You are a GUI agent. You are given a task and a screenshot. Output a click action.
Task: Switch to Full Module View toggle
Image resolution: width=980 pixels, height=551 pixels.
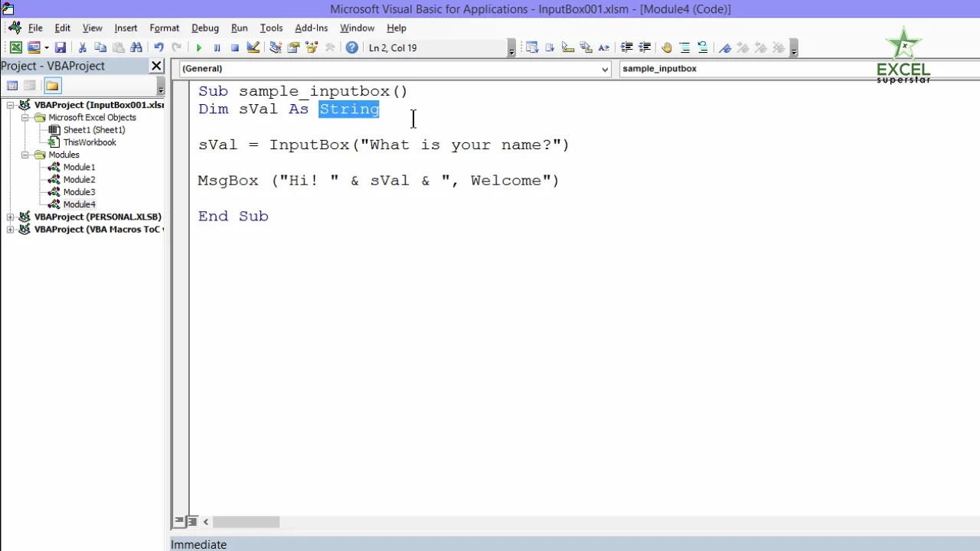point(191,521)
